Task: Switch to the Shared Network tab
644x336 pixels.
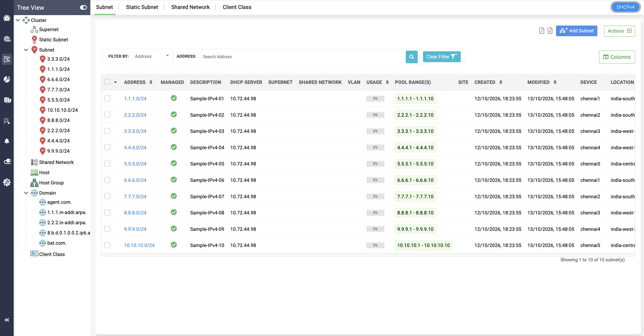Action: pos(190,7)
